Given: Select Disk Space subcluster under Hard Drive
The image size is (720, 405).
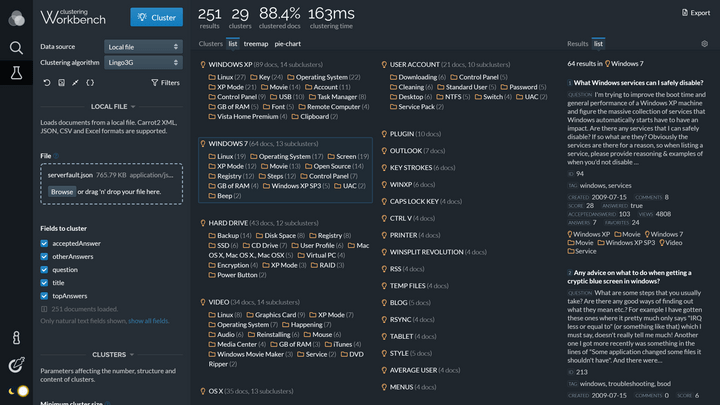Looking at the screenshot, I should pos(280,236).
